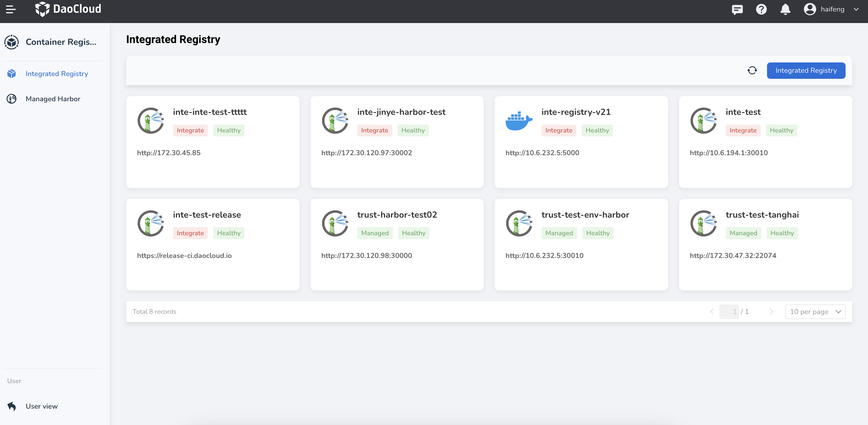Click the Harbor logo on trust-test-tanghai card
The width and height of the screenshot is (868, 425).
pyautogui.click(x=703, y=223)
